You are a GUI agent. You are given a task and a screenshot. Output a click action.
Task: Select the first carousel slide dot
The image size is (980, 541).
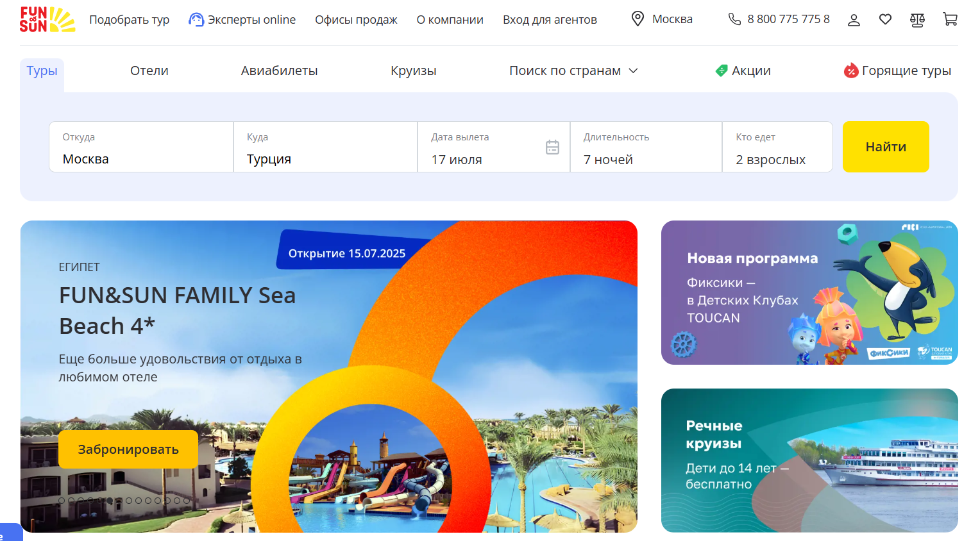point(62,501)
